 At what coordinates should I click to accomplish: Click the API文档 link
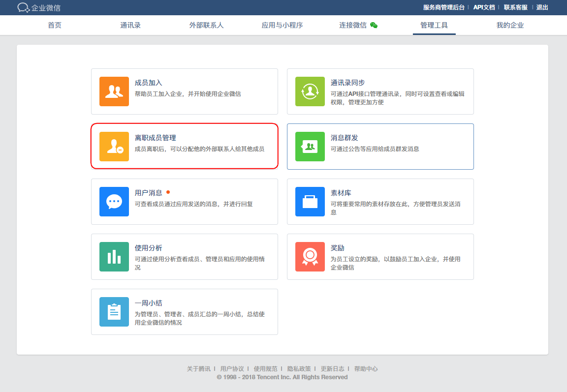click(x=483, y=7)
